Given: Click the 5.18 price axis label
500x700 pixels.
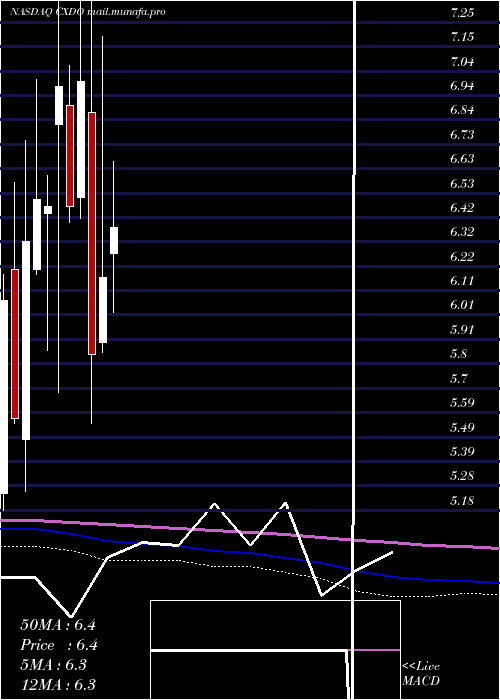Looking at the screenshot, I should point(462,500).
